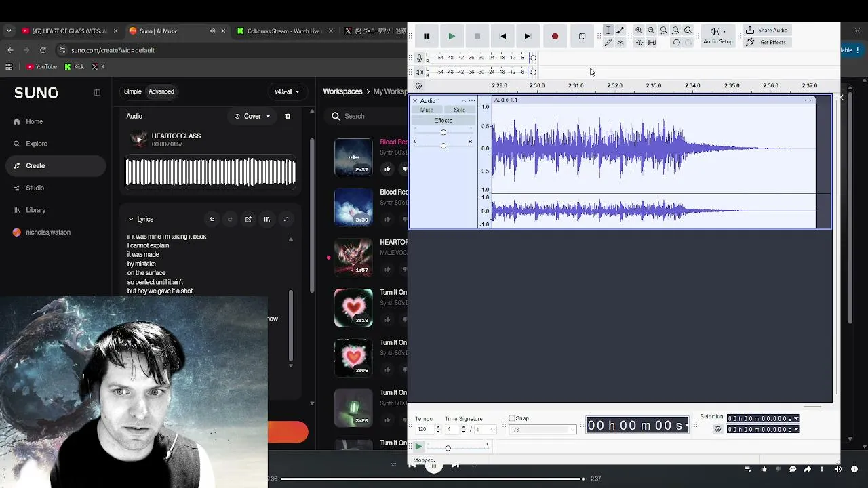
Task: Adjust the Audio 1 pan slider
Action: point(443,146)
